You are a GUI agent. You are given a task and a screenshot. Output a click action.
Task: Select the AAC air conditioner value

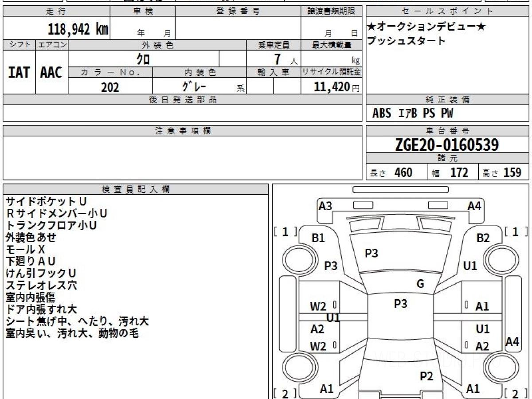point(51,73)
